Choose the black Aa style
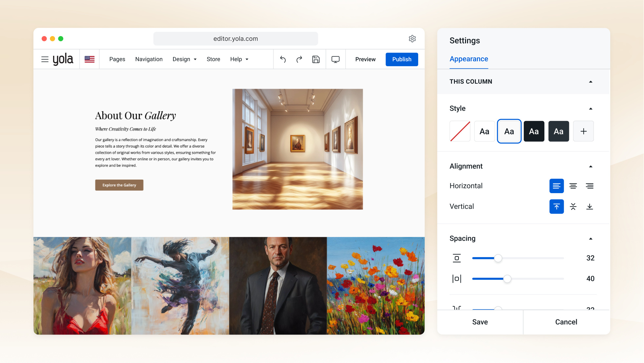Screen dimensions: 644x363 [534, 131]
